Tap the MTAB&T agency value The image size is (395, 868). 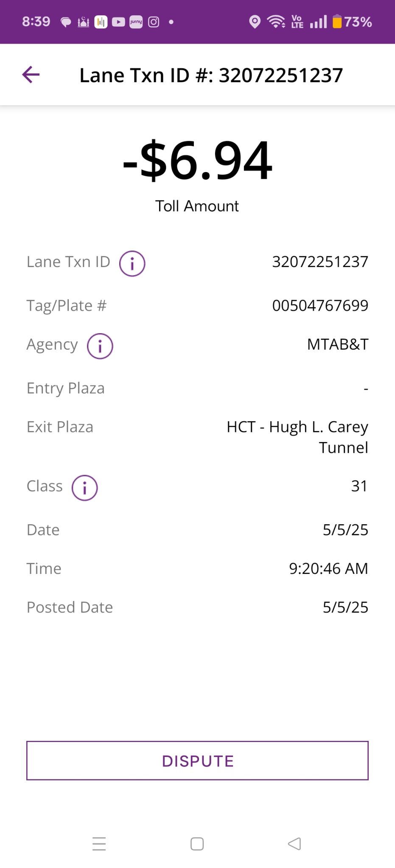click(x=338, y=344)
